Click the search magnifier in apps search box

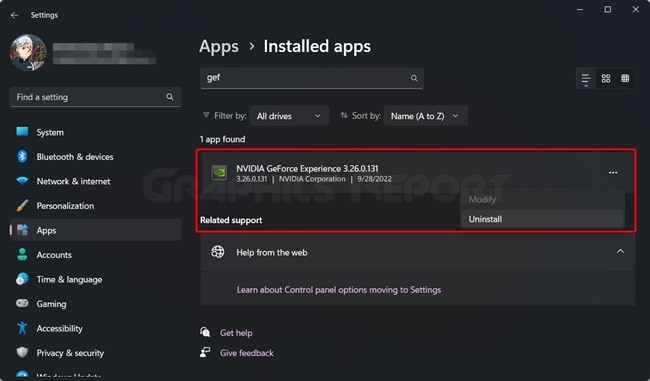coord(414,78)
